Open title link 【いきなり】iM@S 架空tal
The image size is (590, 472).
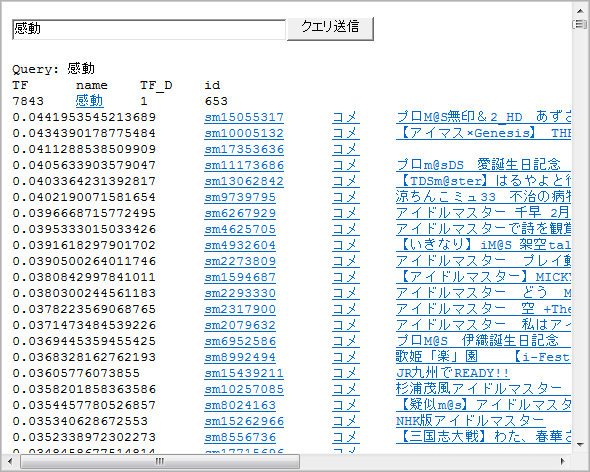click(x=484, y=245)
